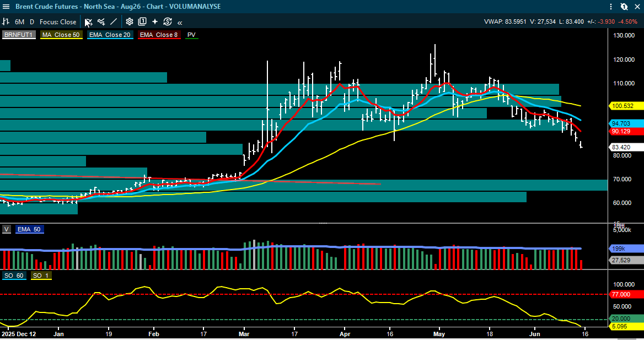This screenshot has height=340, width=644.
Task: Open the 6M time range selector
Action: [x=19, y=22]
